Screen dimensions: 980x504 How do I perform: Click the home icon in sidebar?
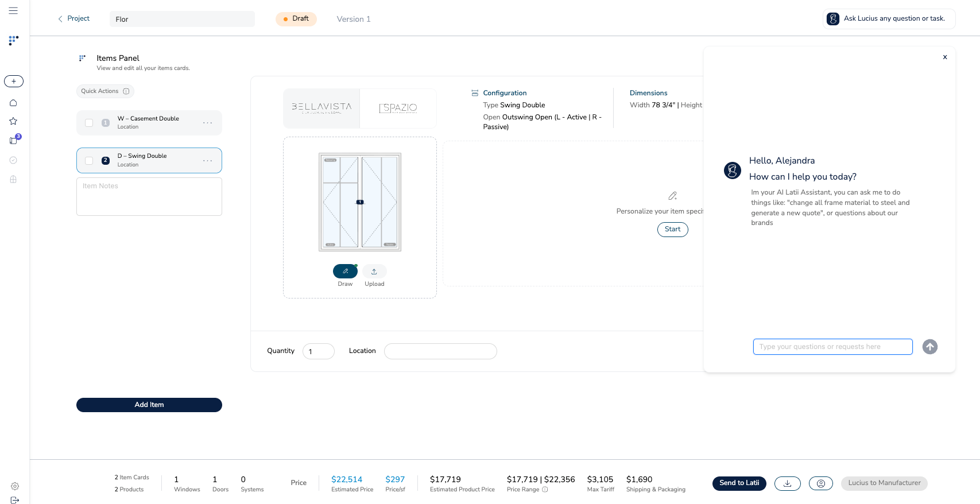click(13, 103)
